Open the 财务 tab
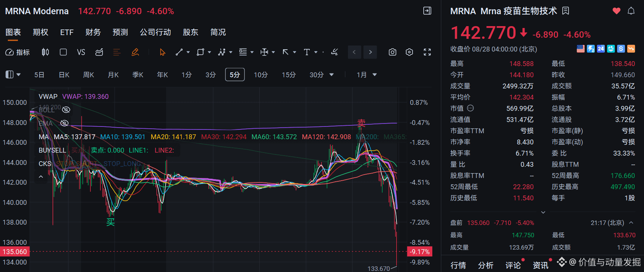 click(x=93, y=32)
